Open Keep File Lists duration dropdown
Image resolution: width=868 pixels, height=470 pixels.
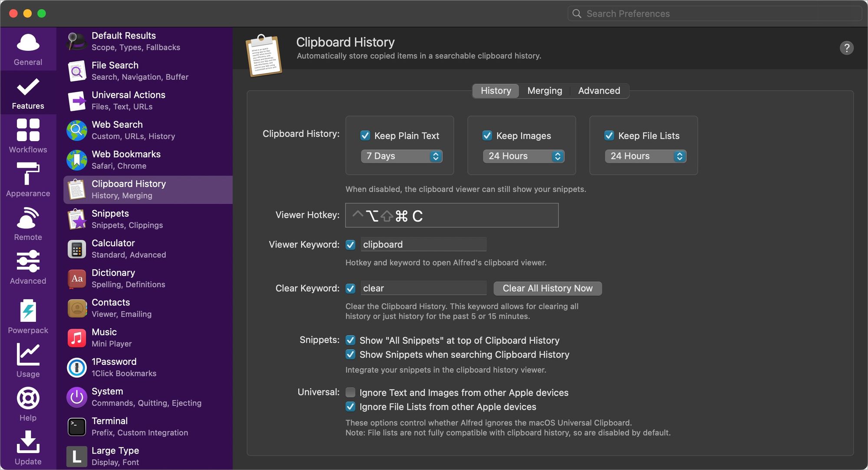[645, 156]
